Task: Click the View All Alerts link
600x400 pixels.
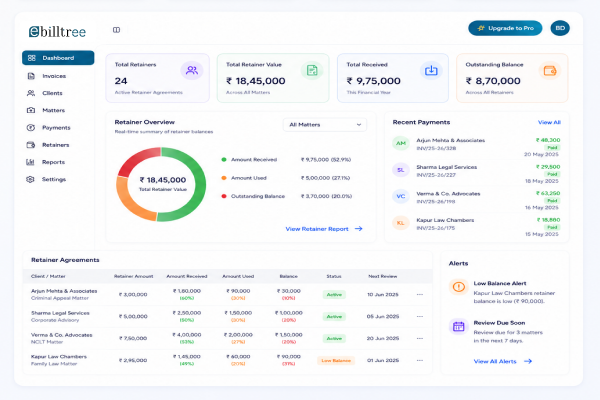Action: 503,361
